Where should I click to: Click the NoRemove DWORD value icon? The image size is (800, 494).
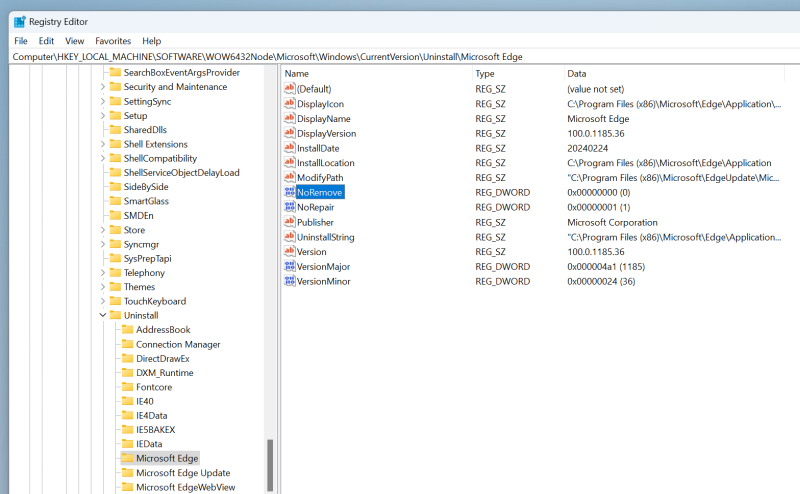(x=289, y=192)
